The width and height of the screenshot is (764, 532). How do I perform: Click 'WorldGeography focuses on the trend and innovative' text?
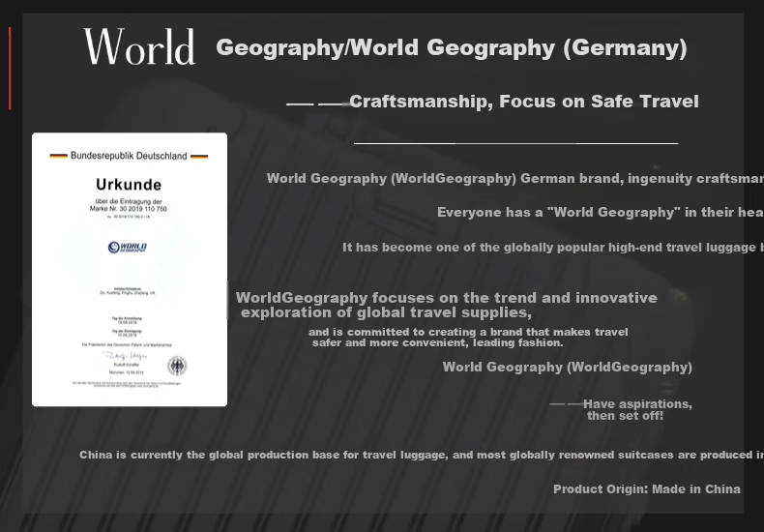pyautogui.click(x=447, y=305)
